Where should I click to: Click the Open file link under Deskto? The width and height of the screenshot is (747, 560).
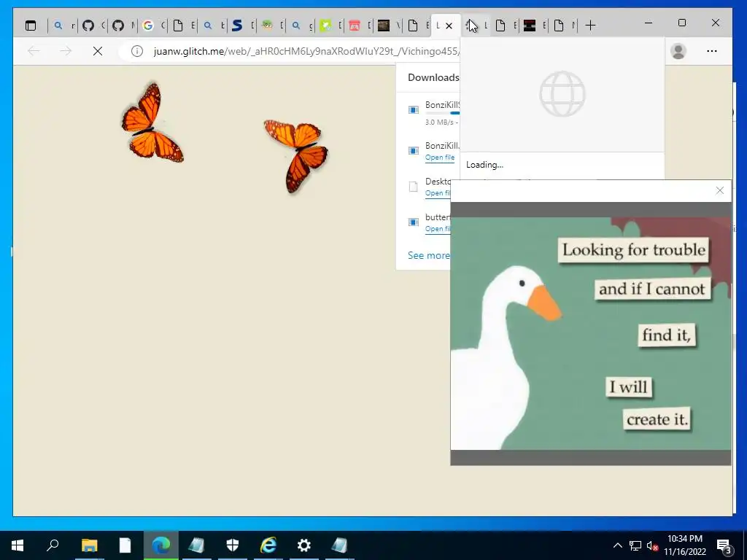pos(438,193)
